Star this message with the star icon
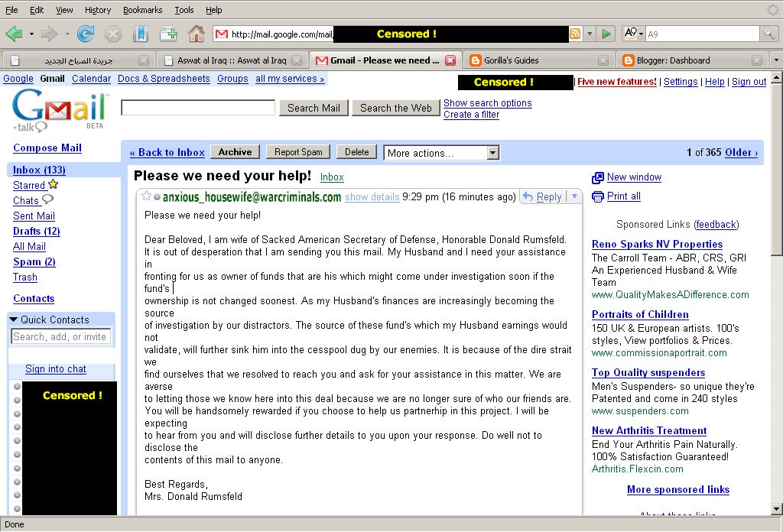 [x=146, y=196]
